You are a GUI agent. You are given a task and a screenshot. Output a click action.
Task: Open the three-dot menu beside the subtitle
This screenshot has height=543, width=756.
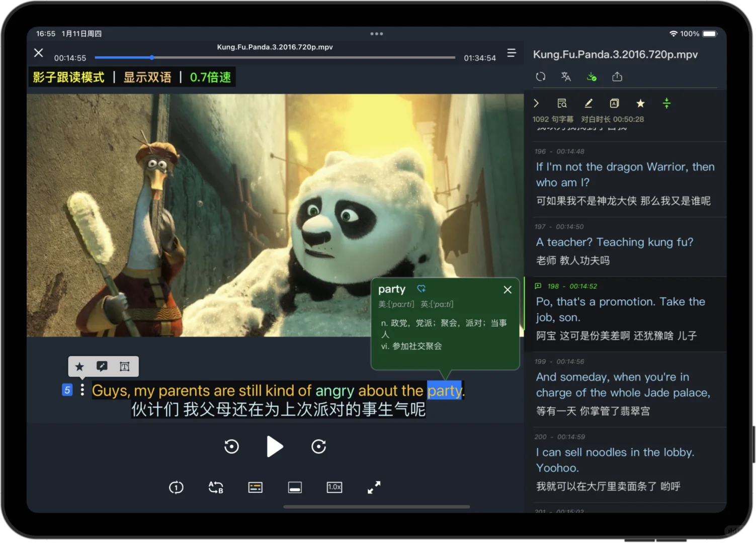(82, 390)
